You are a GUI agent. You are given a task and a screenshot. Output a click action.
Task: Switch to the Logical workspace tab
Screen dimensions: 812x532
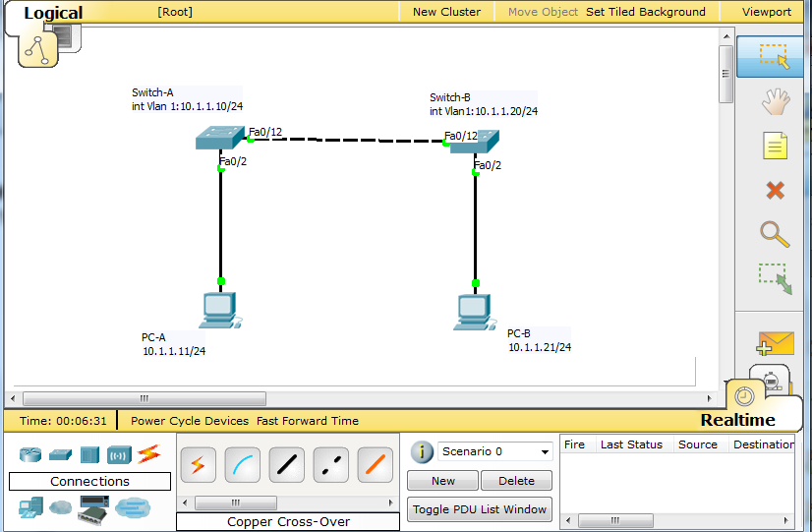tap(53, 13)
